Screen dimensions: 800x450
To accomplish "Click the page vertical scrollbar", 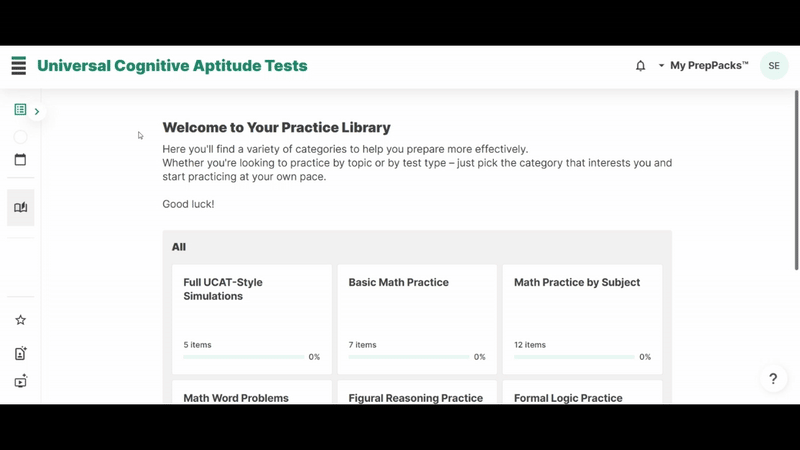I will 796,180.
